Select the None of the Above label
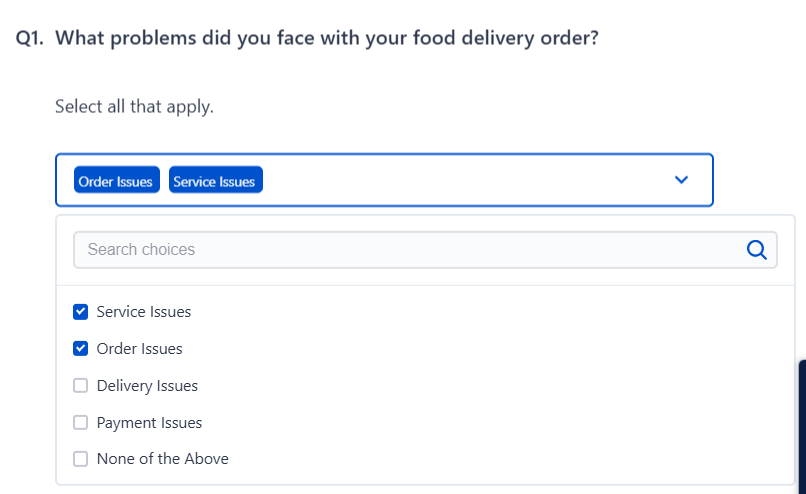The width and height of the screenshot is (806, 494). point(162,459)
